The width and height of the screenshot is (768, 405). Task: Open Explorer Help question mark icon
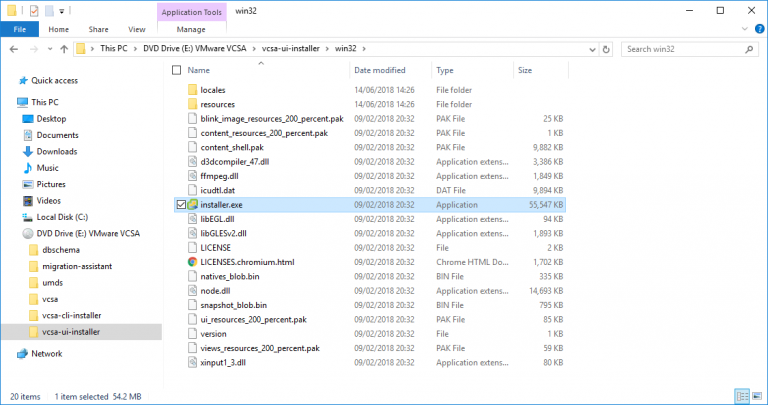(760, 29)
